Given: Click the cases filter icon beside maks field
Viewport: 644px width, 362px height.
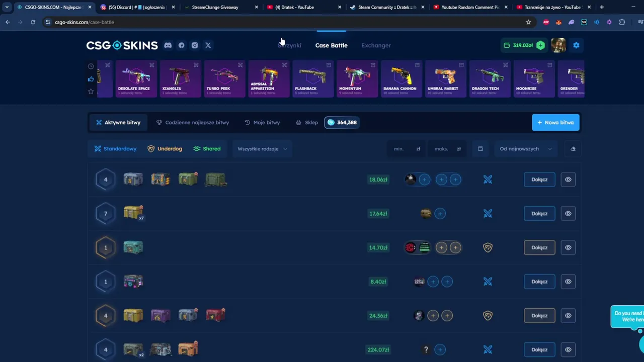Looking at the screenshot, I should [x=480, y=149].
